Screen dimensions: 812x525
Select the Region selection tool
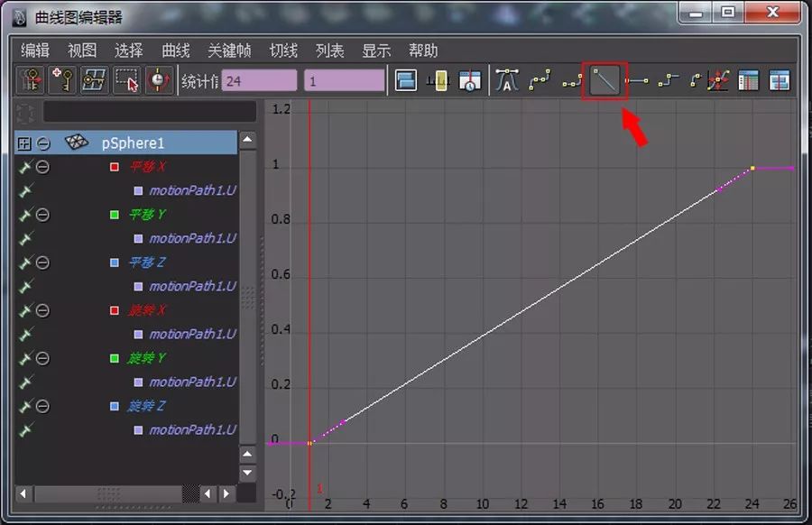click(x=127, y=80)
